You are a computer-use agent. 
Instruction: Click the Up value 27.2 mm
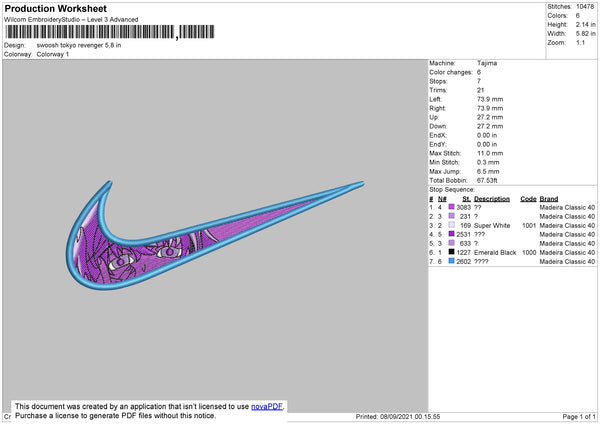pos(490,117)
